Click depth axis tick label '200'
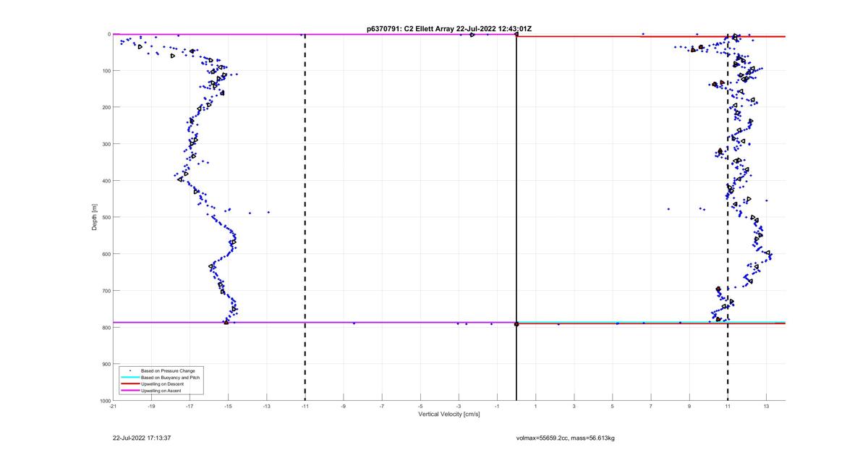The height and width of the screenshot is (450, 868). [106, 108]
